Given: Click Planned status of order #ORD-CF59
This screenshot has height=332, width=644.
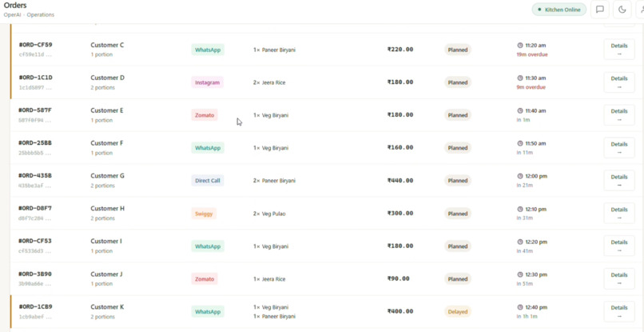Looking at the screenshot, I should pos(458,50).
